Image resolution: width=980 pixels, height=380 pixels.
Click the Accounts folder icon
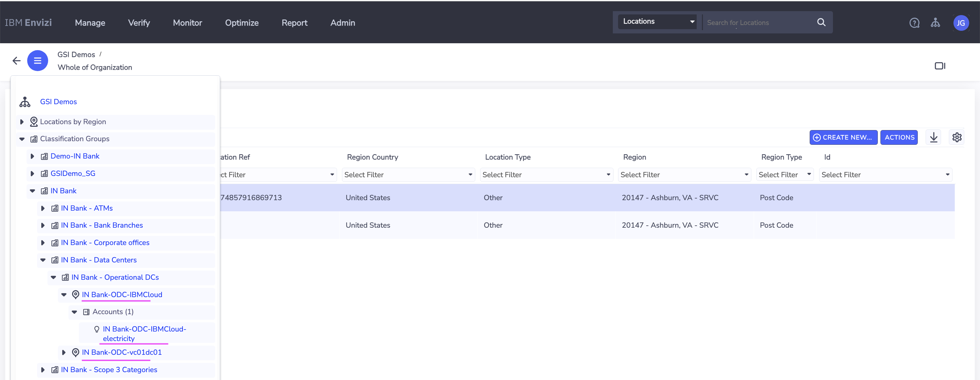(x=86, y=312)
